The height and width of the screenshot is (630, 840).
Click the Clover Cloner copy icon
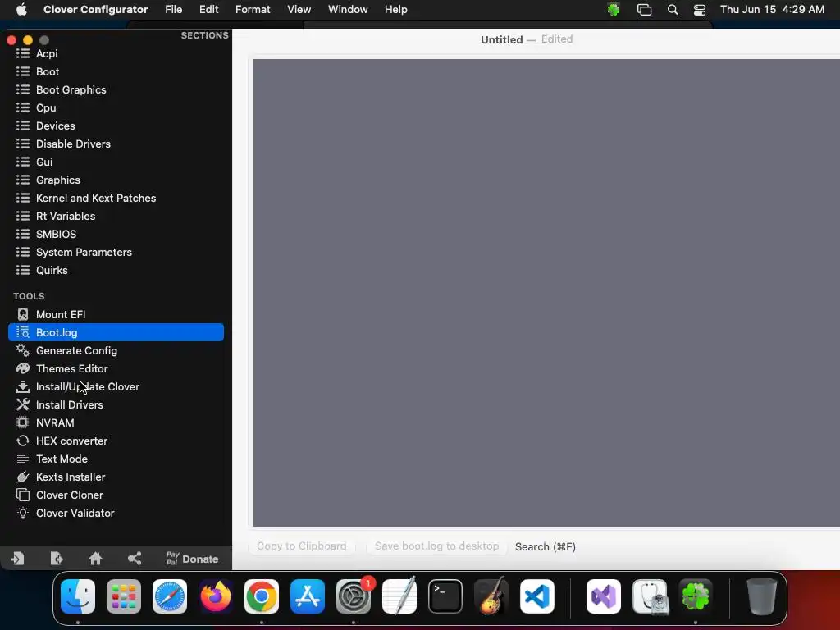click(22, 495)
